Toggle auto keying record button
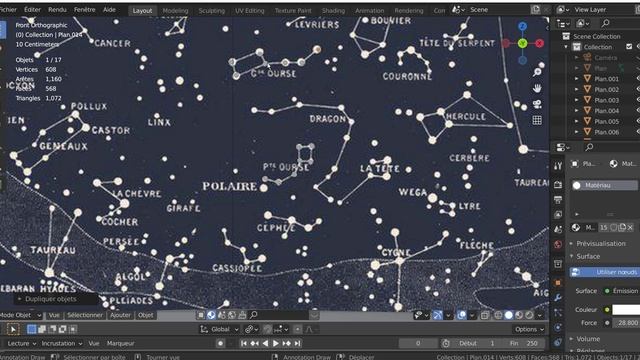 220,343
